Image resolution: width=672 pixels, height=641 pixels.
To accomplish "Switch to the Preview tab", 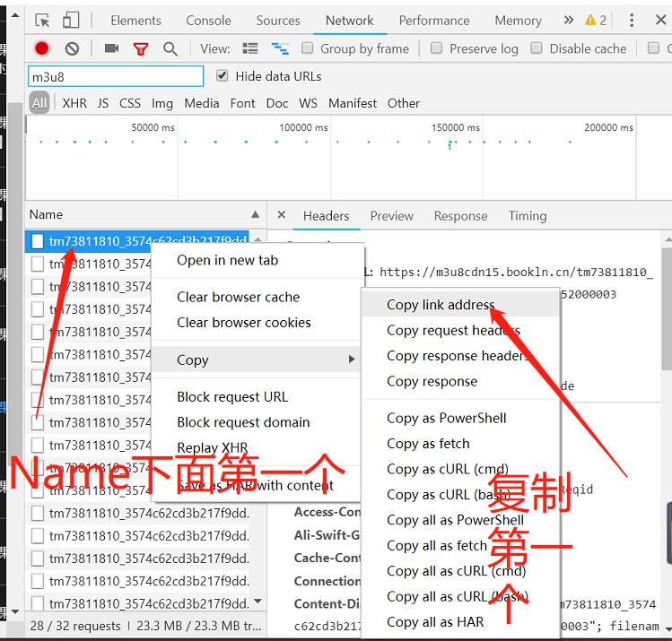I will tap(391, 216).
